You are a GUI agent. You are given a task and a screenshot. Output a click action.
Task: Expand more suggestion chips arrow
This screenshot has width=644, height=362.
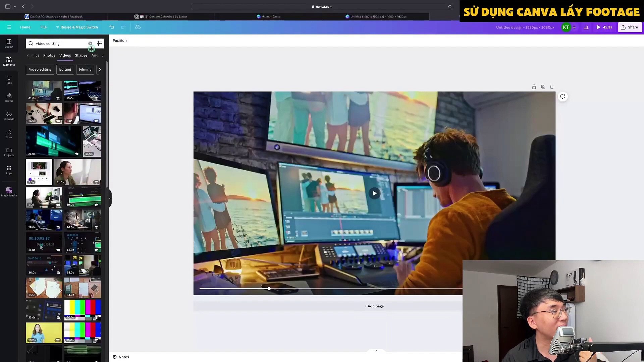pos(100,70)
